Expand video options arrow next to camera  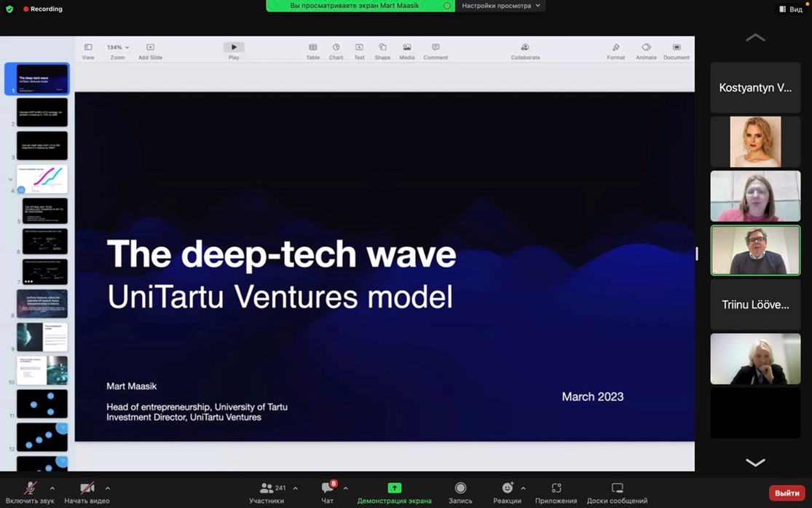108,488
